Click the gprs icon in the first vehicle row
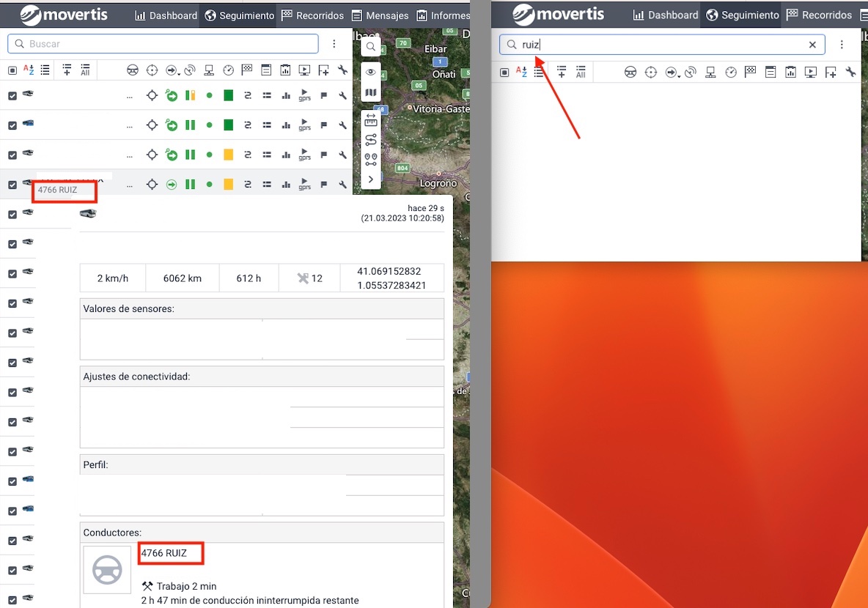The width and height of the screenshot is (868, 608). [305, 96]
